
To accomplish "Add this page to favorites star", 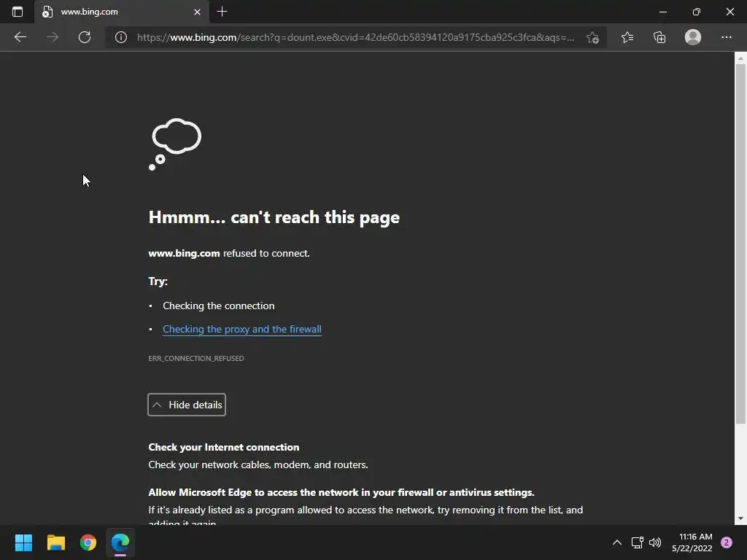I will click(592, 37).
